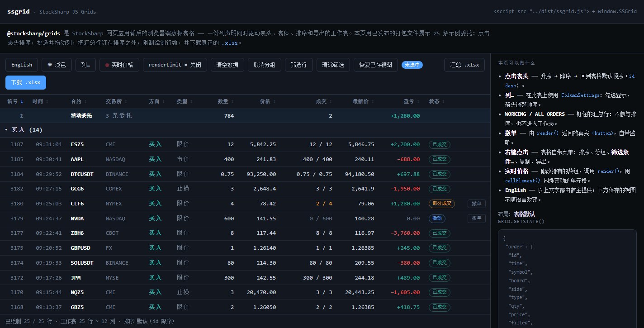Click the 未选中 selection badge
This screenshot has width=644, height=328.
(x=412, y=65)
